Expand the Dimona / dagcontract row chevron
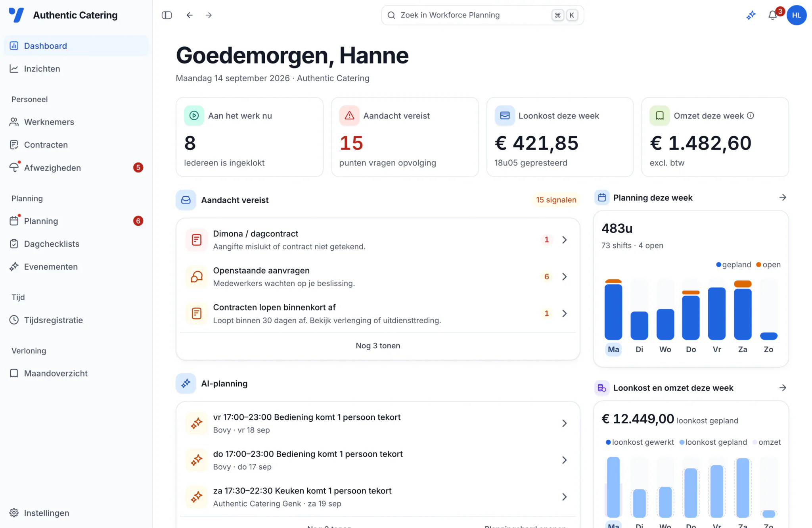Image resolution: width=812 pixels, height=528 pixels. (565, 240)
